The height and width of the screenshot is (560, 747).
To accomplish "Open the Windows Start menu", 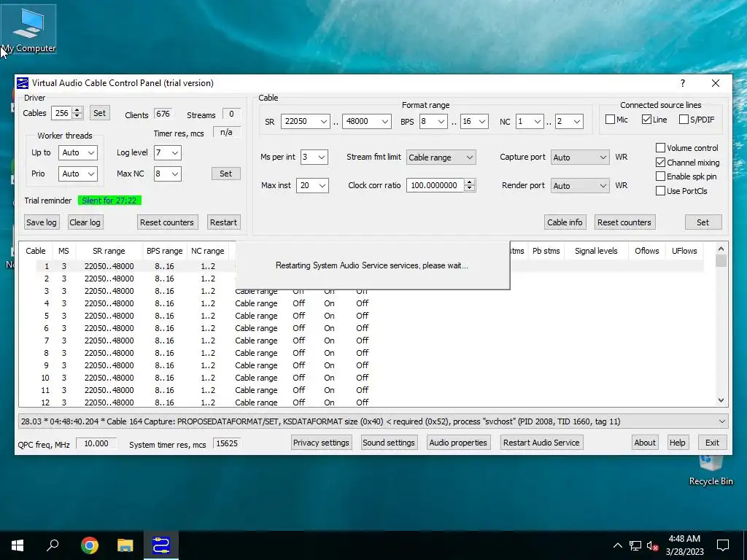I will [x=18, y=545].
